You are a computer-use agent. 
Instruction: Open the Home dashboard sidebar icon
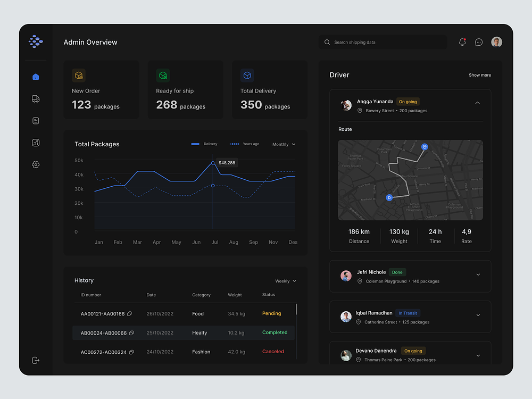(36, 77)
